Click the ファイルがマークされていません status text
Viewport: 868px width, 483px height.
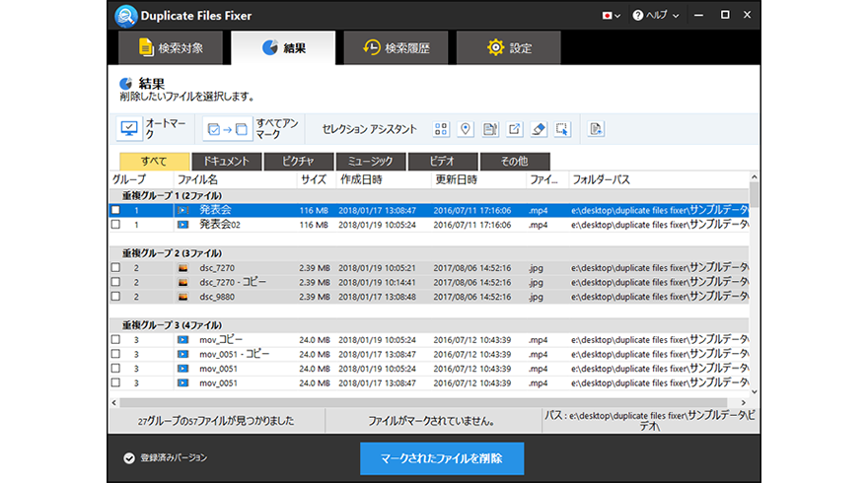click(431, 421)
